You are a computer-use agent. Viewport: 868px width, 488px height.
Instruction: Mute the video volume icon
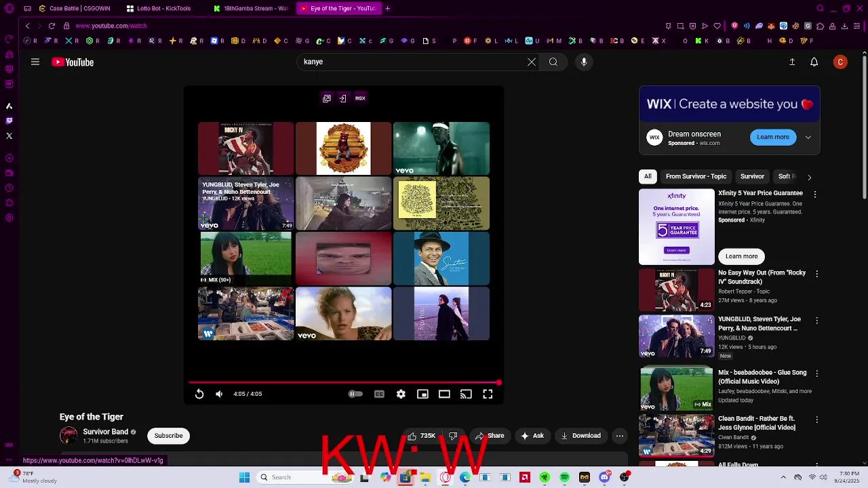point(219,394)
